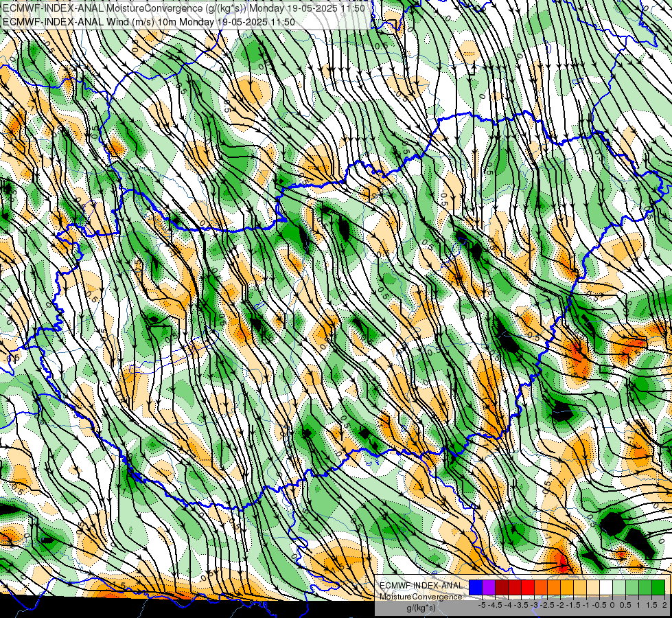
Task: Select the legend text MoistureConvergence
Action: point(421,597)
